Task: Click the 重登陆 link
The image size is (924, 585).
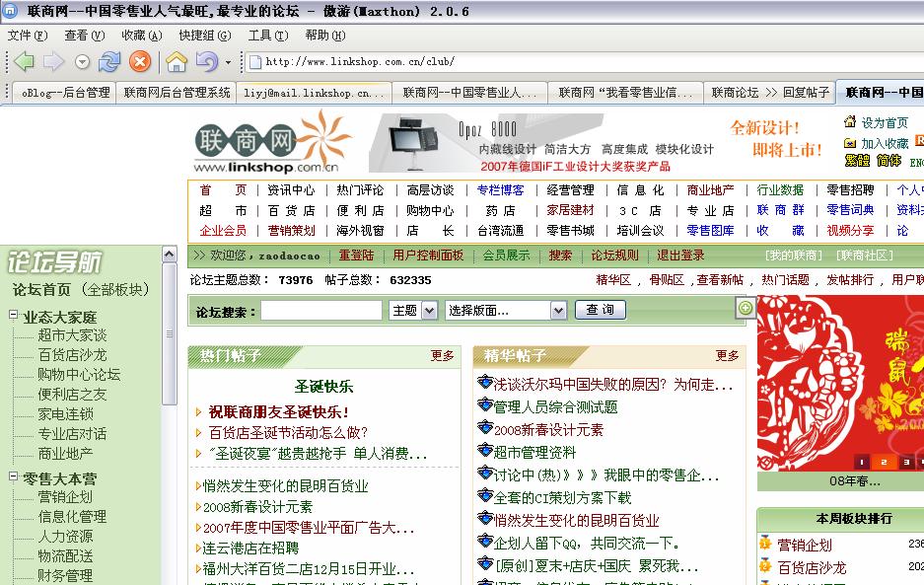Action: point(356,256)
